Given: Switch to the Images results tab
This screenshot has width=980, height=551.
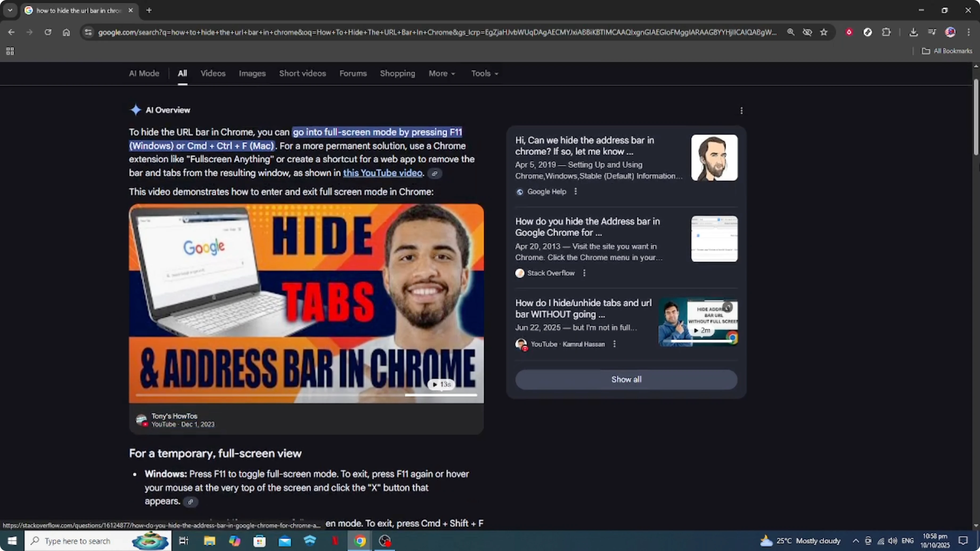Looking at the screenshot, I should [252, 73].
